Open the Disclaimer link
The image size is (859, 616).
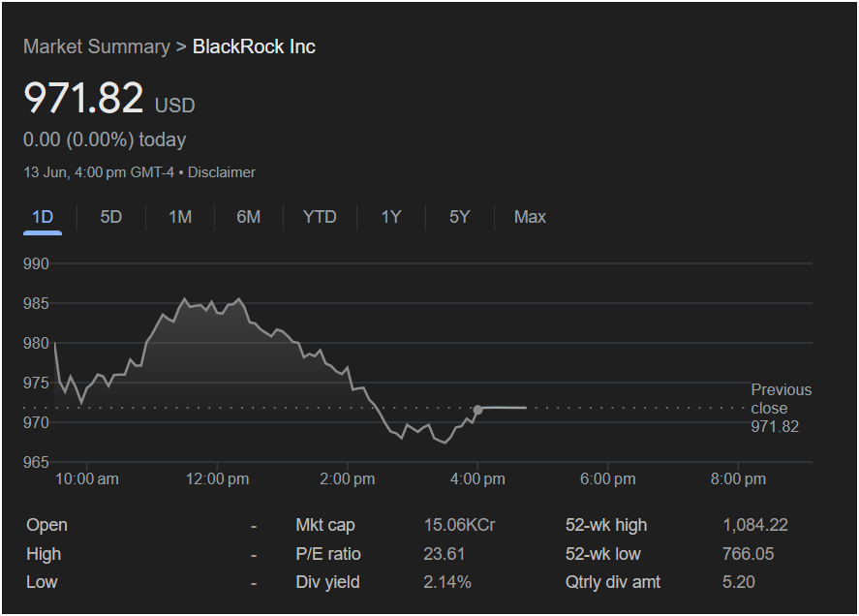coord(222,172)
